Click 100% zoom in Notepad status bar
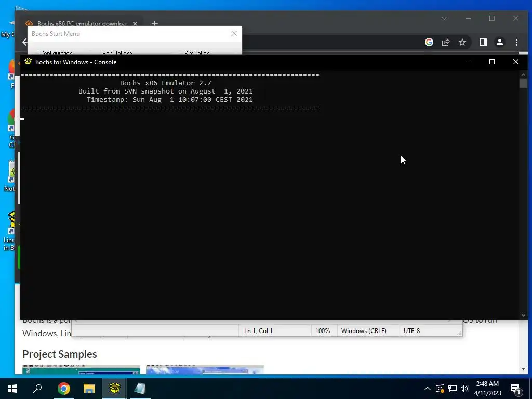The image size is (532, 399). (x=323, y=330)
